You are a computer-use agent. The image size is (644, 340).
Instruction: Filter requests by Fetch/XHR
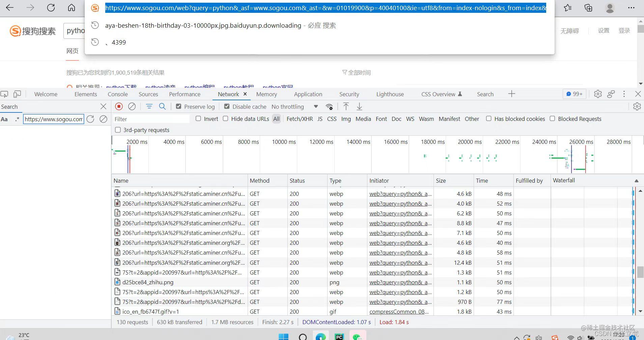point(300,119)
